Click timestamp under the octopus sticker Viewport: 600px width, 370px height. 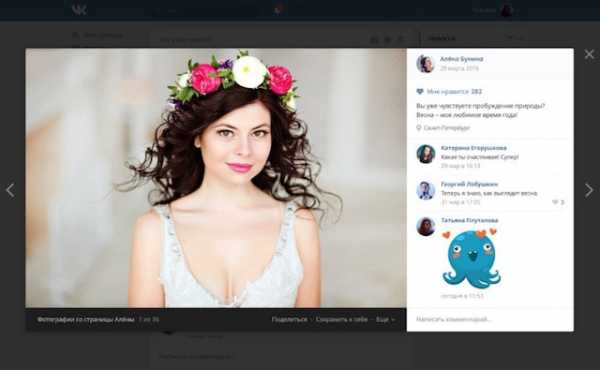[462, 296]
